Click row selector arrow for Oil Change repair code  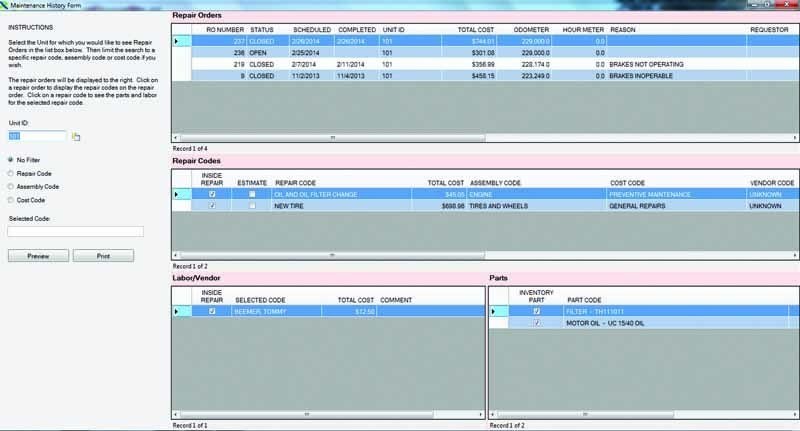click(x=179, y=194)
